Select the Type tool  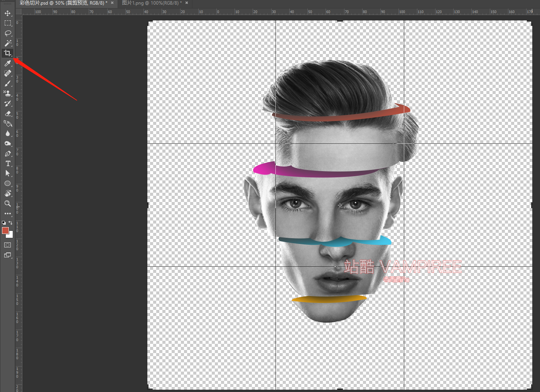tap(7, 163)
